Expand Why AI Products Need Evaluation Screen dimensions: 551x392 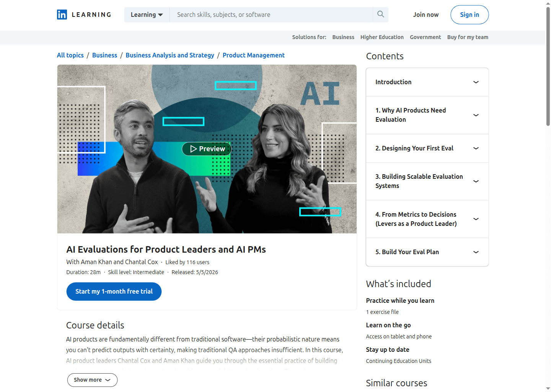[427, 115]
